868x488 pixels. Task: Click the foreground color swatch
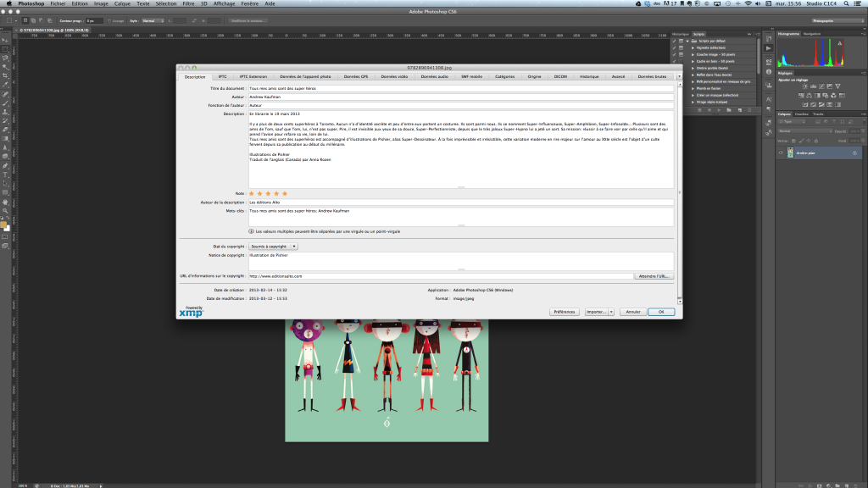3,225
